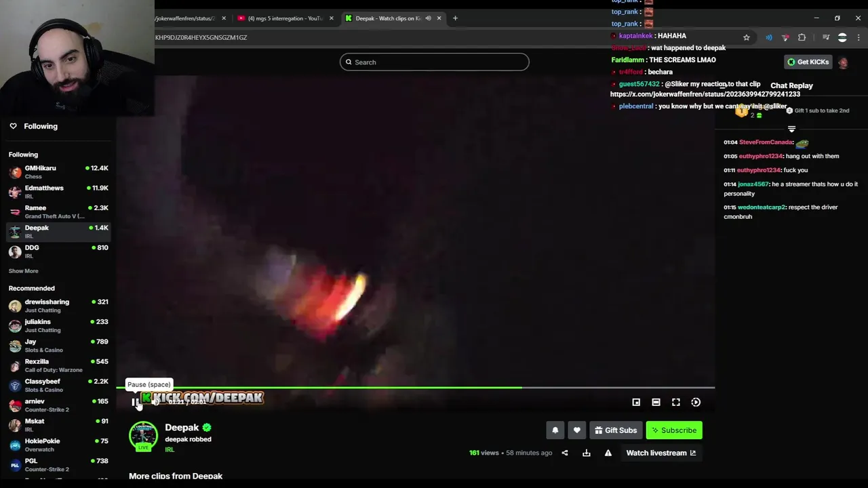868x488 pixels.
Task: Mute the clip volume icon
Action: pyautogui.click(x=155, y=402)
